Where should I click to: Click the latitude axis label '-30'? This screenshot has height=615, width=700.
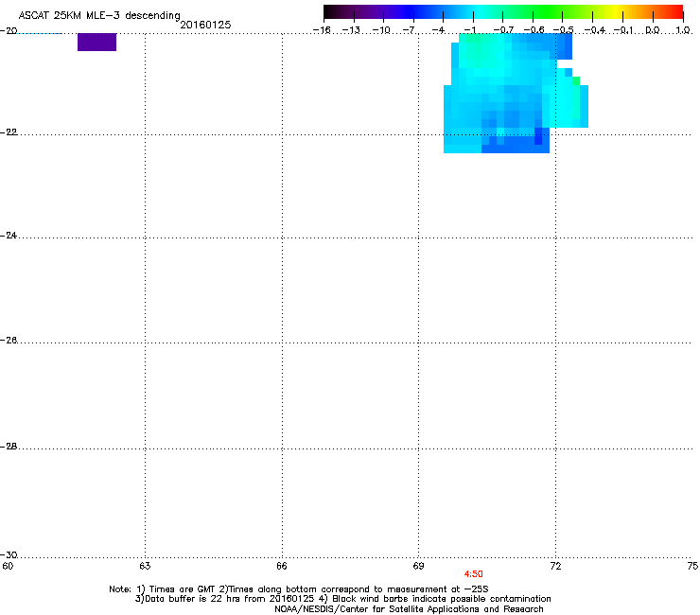click(9, 555)
